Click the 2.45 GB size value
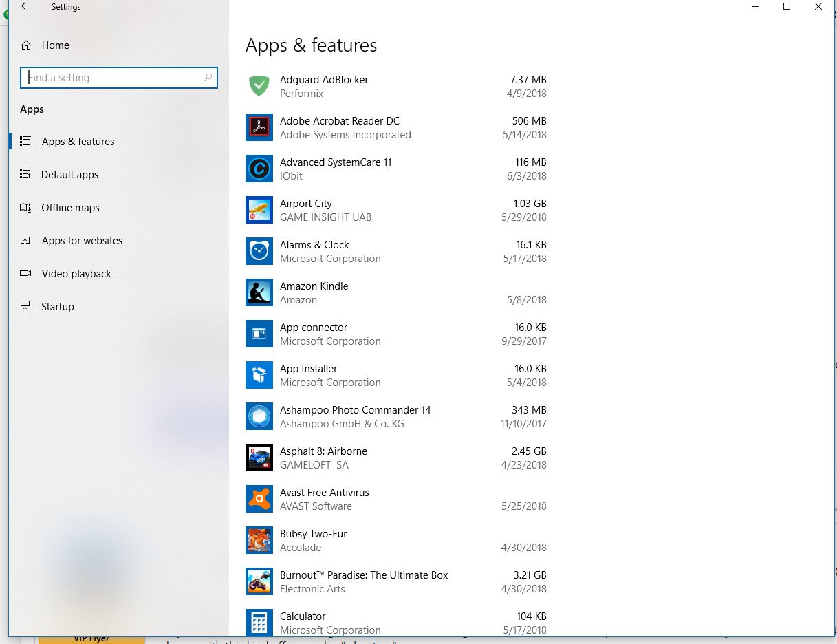837x644 pixels. tap(530, 451)
